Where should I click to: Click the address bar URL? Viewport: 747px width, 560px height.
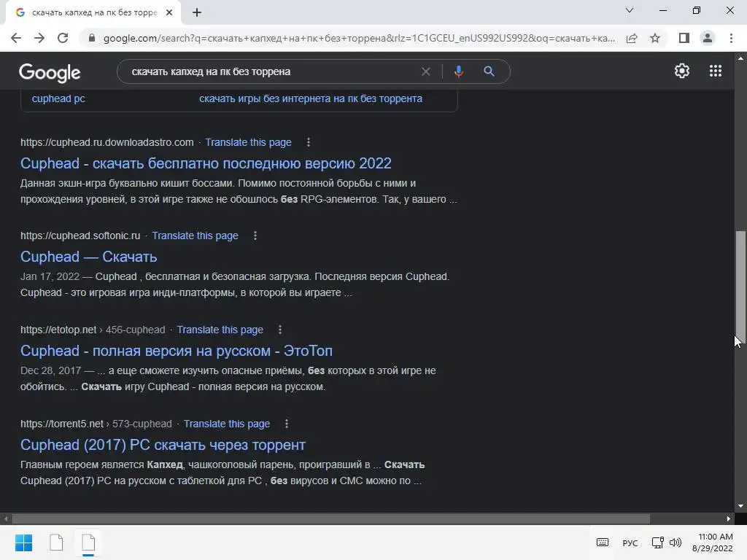pyautogui.click(x=359, y=38)
